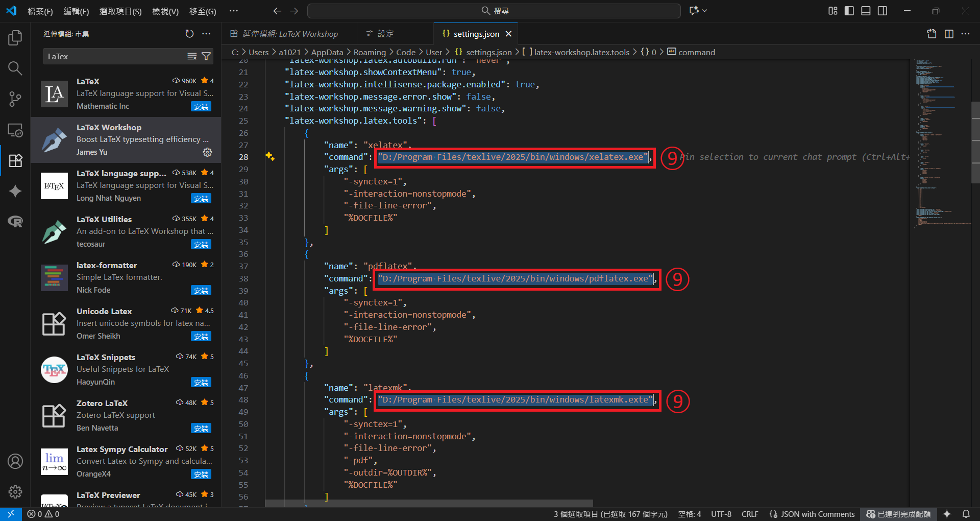The width and height of the screenshot is (980, 521).
Task: Change encoding UTF-8 in status bar
Action: coord(721,514)
